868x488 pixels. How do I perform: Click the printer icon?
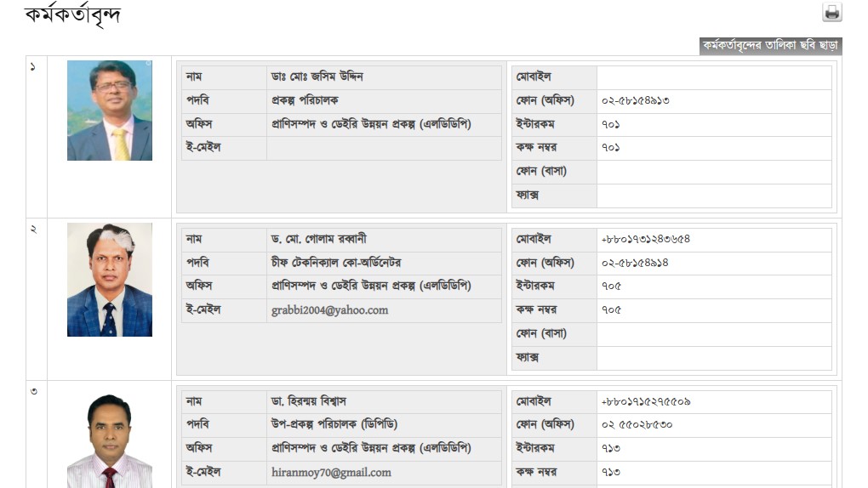pyautogui.click(x=831, y=12)
